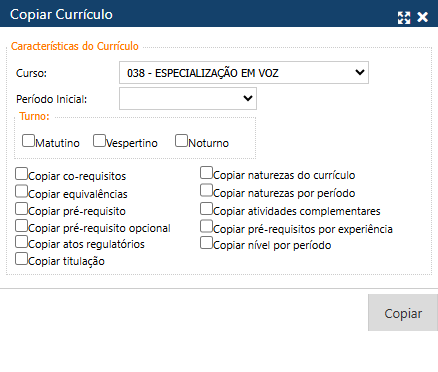438x372 pixels.
Task: Enable Copiar co-requisitos
Action: point(21,174)
